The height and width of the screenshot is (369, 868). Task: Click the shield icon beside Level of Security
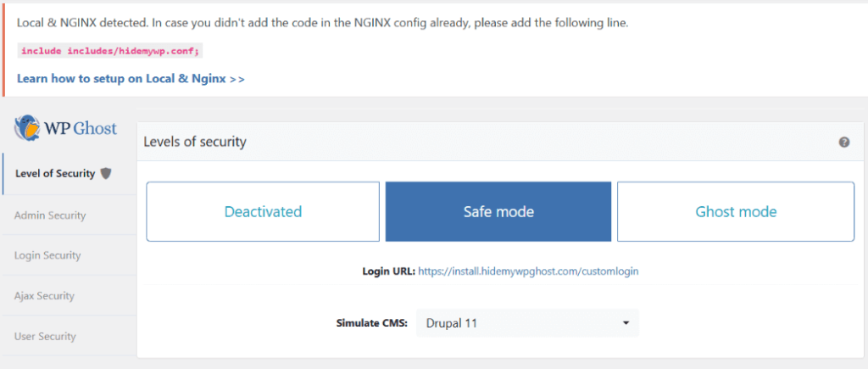106,173
